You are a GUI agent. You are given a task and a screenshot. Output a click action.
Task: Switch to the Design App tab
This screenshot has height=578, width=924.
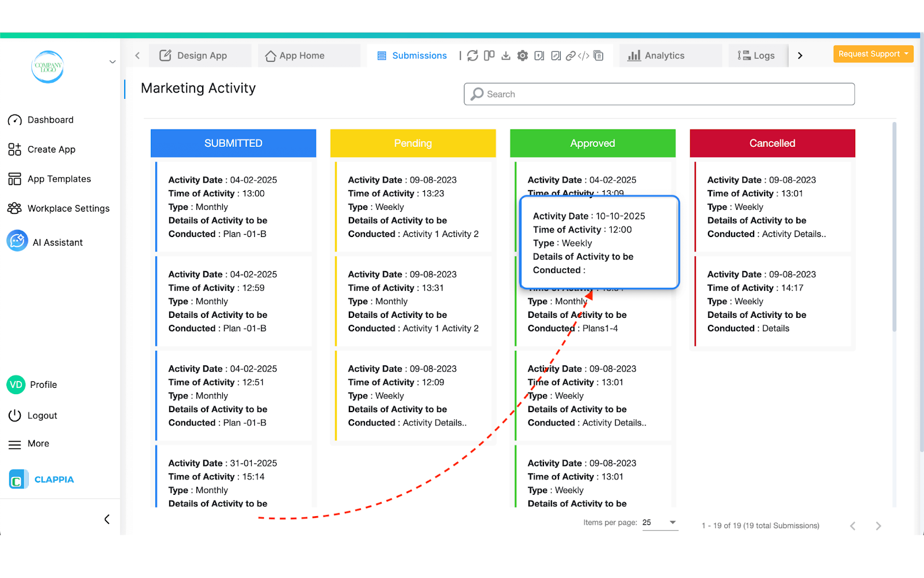(x=200, y=55)
